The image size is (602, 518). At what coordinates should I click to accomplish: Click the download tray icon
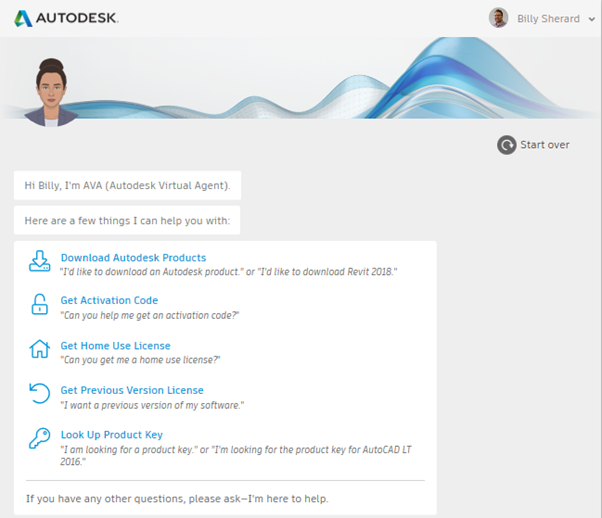click(x=40, y=261)
